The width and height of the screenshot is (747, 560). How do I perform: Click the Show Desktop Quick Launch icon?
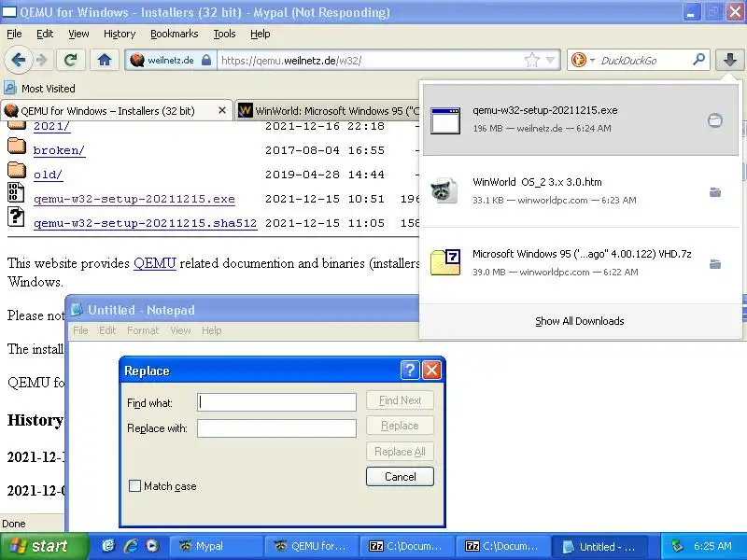click(108, 546)
